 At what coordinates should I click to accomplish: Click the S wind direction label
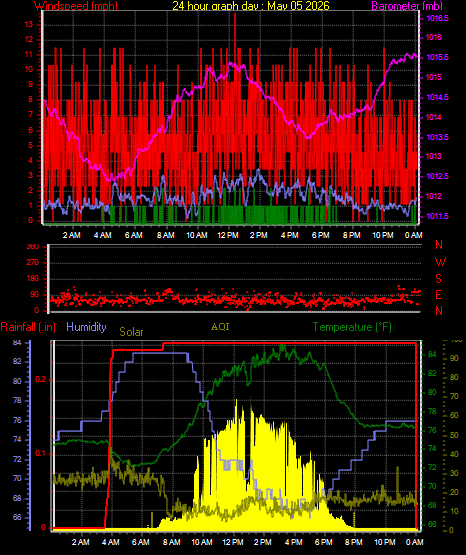(x=438, y=279)
